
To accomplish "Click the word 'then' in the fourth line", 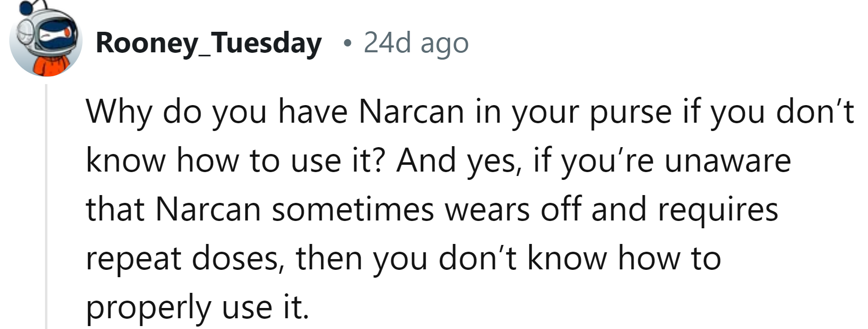I will (x=328, y=258).
